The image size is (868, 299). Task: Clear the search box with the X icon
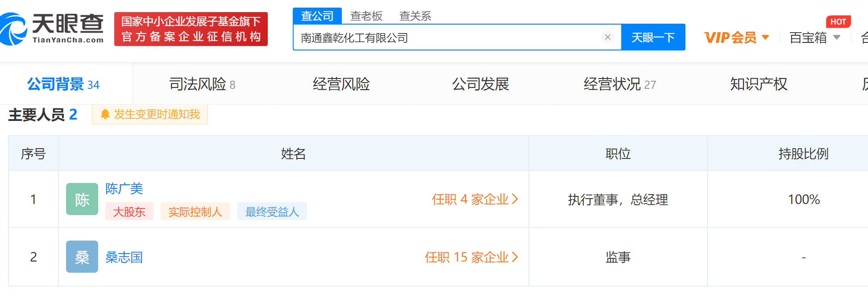[x=607, y=37]
